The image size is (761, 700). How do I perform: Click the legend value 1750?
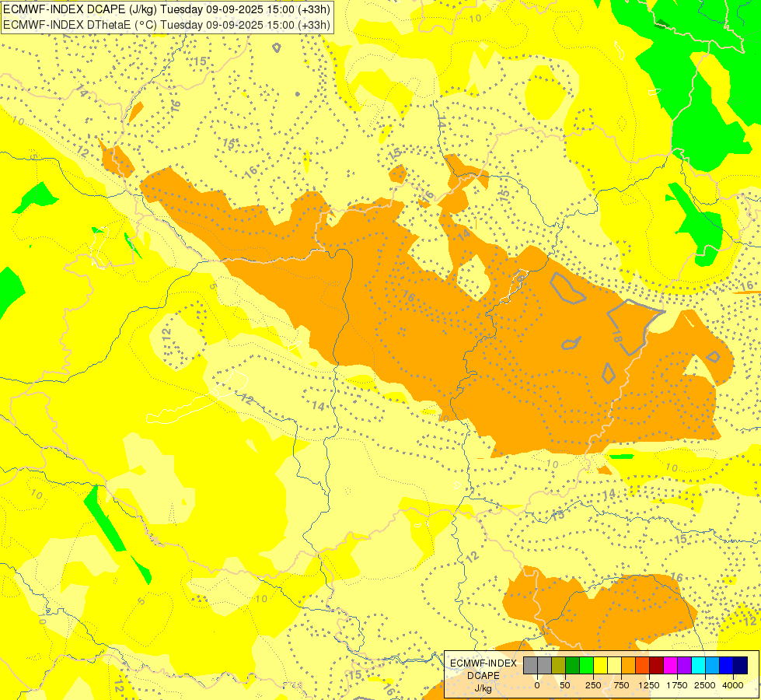click(x=677, y=685)
